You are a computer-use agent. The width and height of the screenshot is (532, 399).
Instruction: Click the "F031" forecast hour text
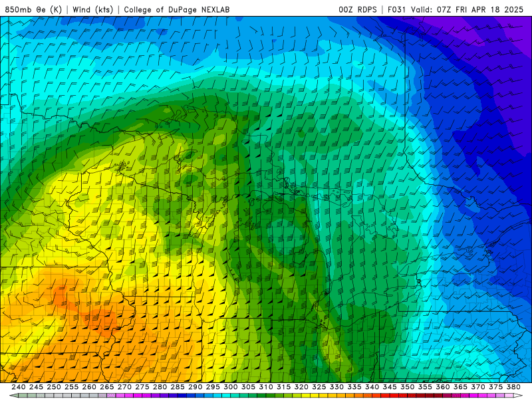397,9
